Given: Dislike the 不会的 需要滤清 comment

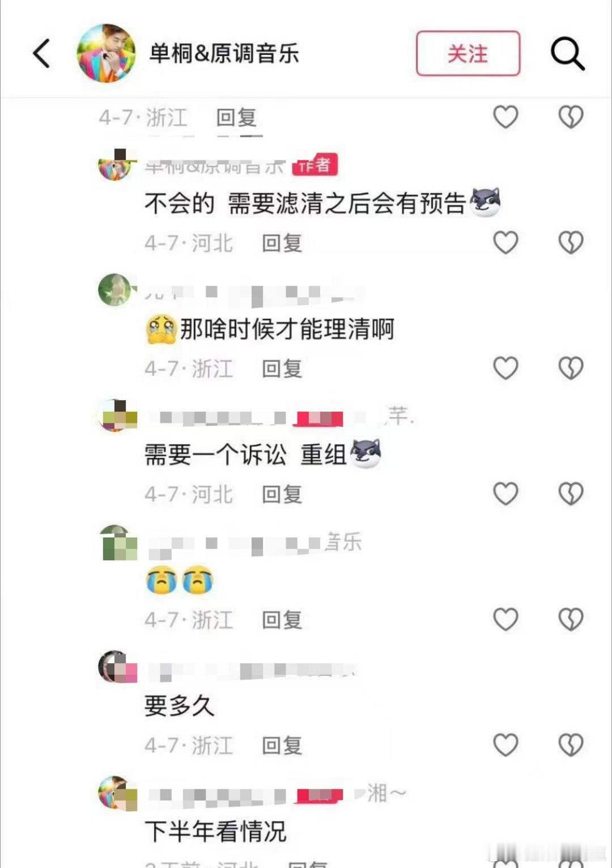Looking at the screenshot, I should pyautogui.click(x=571, y=243).
